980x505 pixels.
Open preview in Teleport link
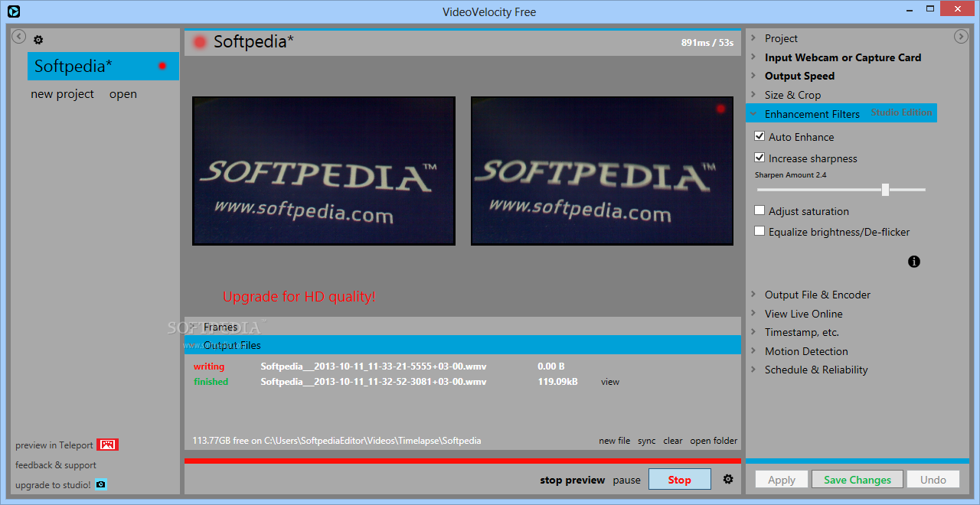click(54, 445)
